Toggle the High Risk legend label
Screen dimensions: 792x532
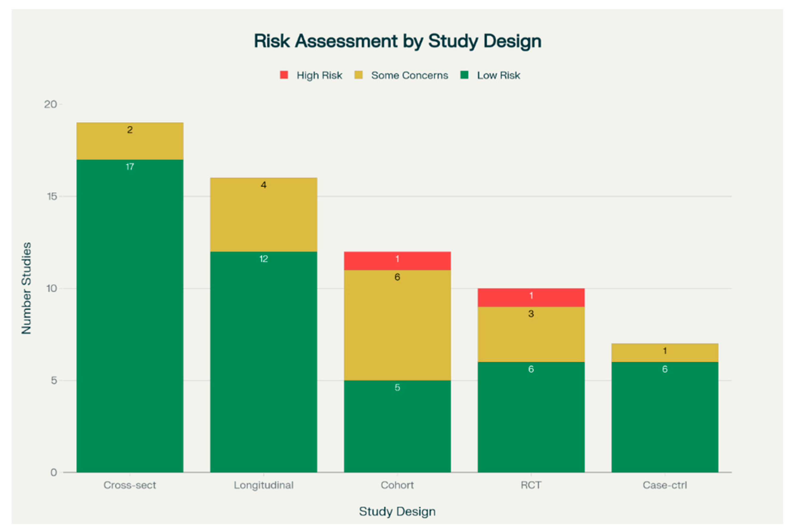pos(319,75)
